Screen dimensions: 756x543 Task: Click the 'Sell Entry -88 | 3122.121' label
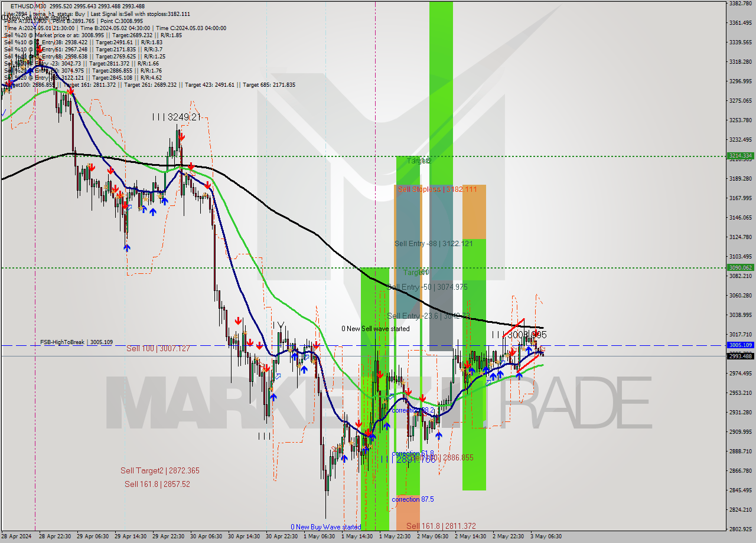[x=434, y=243]
